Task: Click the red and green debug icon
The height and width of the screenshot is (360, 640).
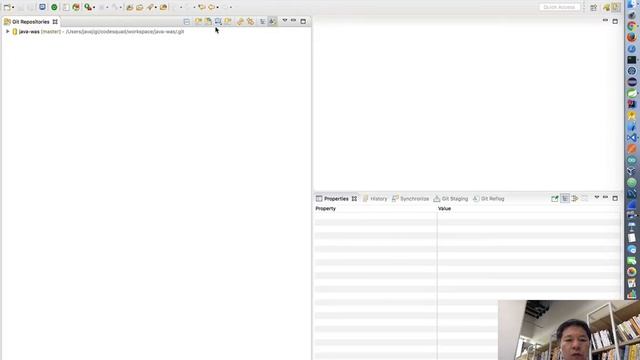Action: (x=76, y=7)
